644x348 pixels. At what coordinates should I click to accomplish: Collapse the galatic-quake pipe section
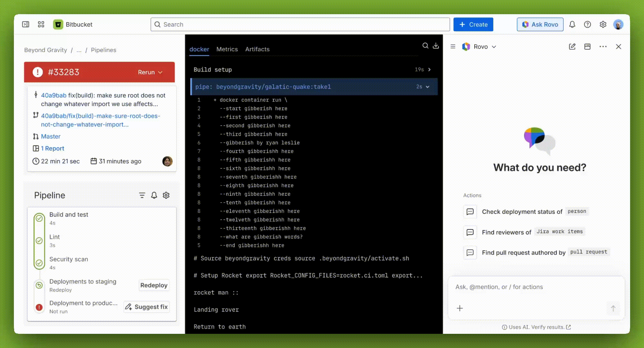click(x=428, y=87)
